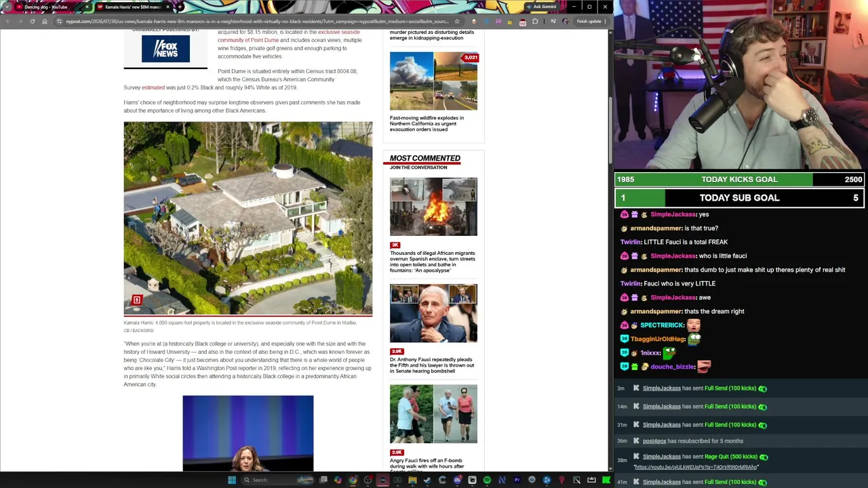This screenshot has height=488, width=868.
Task: Open the Kick app in the taskbar
Action: coord(606,481)
